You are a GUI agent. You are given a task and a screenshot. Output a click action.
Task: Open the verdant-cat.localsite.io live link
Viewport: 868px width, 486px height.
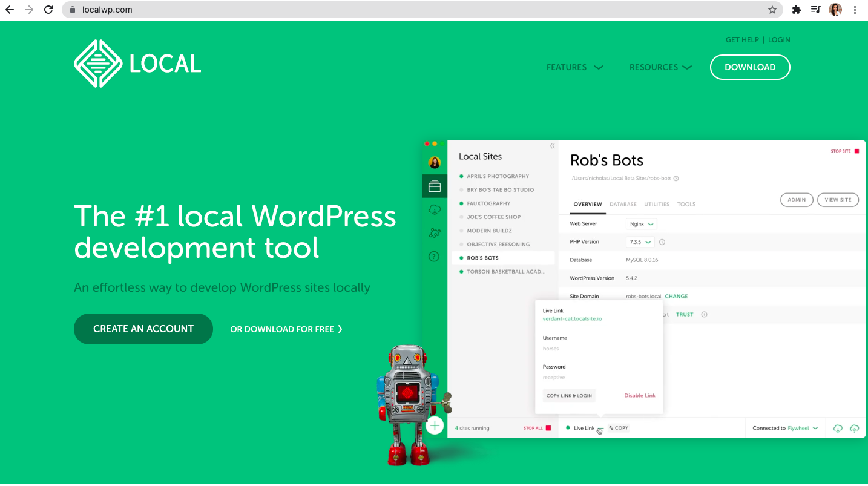pyautogui.click(x=572, y=318)
